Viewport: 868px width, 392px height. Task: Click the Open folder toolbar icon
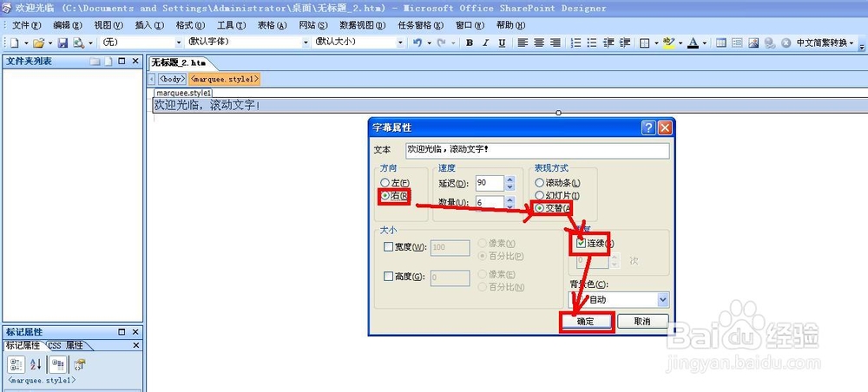(x=38, y=42)
